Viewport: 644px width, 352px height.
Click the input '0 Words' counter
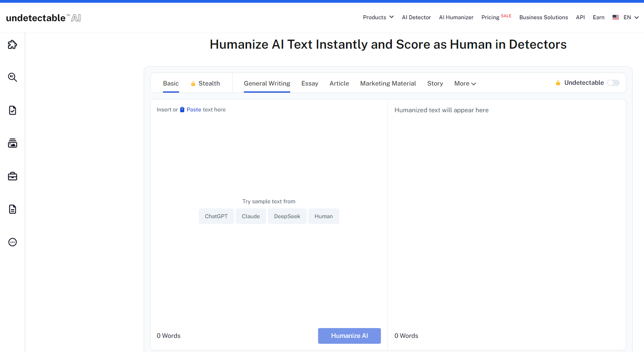point(168,336)
